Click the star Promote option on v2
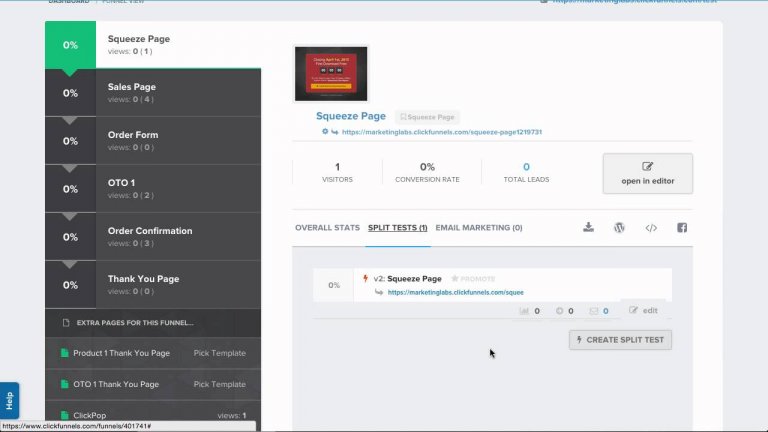This screenshot has height=432, width=768. 473,279
